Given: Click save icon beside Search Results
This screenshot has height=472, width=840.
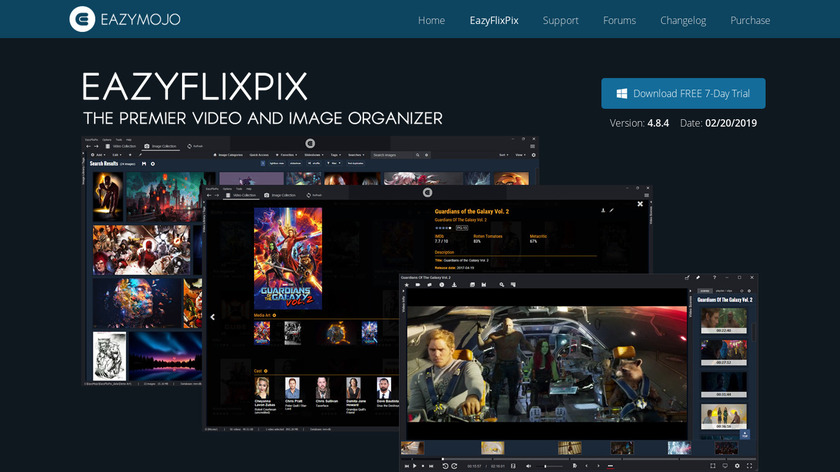Looking at the screenshot, I should 144,163.
